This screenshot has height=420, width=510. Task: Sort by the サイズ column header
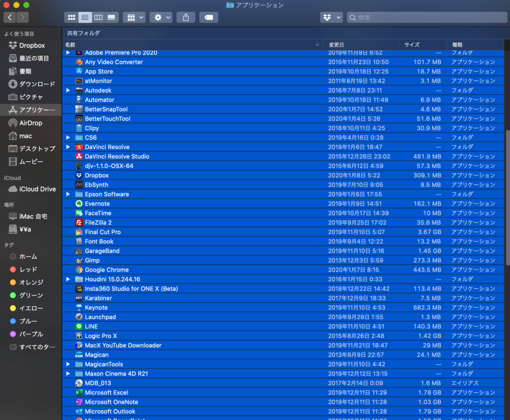pyautogui.click(x=422, y=45)
